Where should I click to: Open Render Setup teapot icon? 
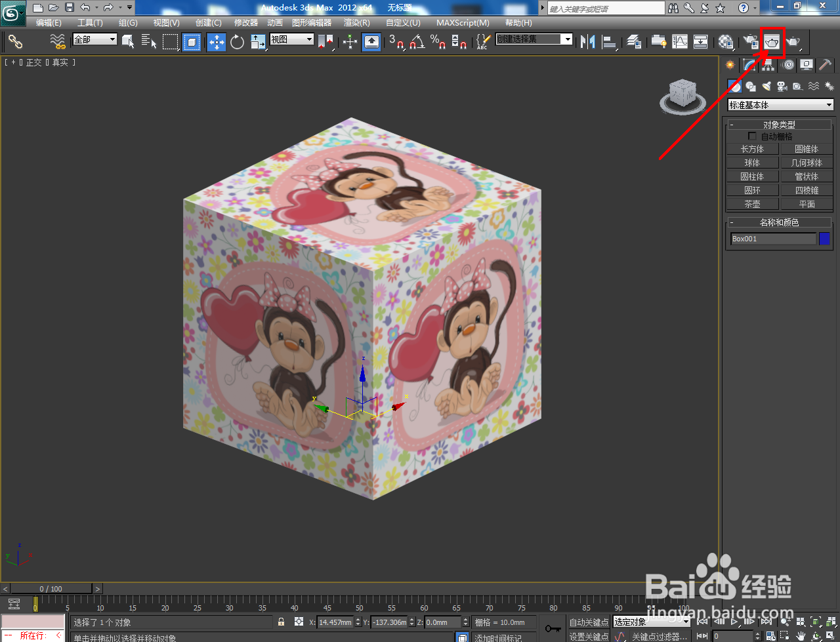click(750, 42)
